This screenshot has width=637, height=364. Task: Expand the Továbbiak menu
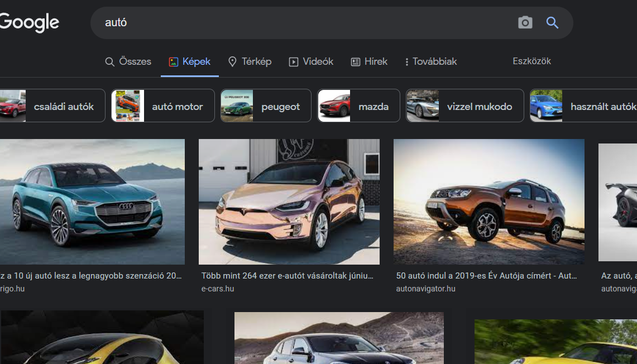click(430, 61)
